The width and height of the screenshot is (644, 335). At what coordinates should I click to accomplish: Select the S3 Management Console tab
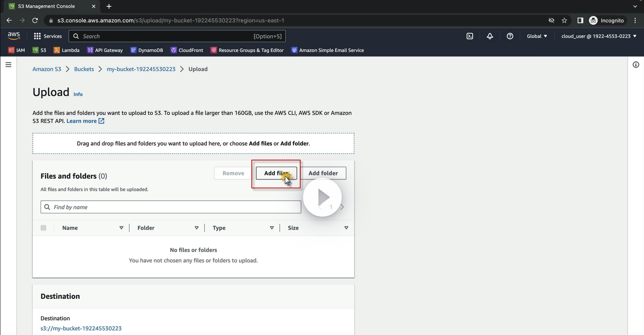point(52,6)
